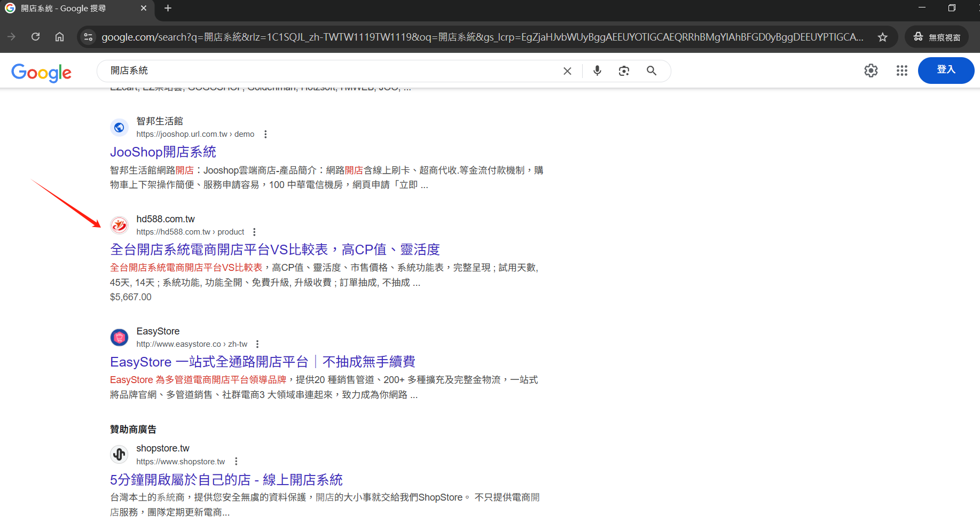Open 5分鐘開啟屬於自己的店 ad link

tap(226, 480)
